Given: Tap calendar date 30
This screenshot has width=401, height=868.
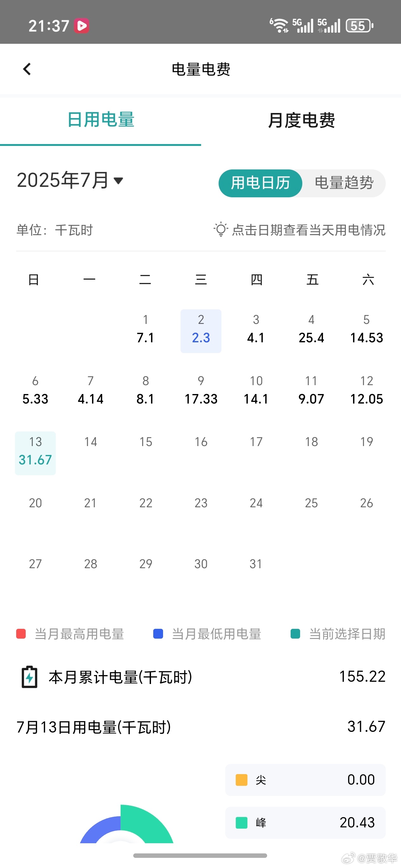Looking at the screenshot, I should click(201, 564).
